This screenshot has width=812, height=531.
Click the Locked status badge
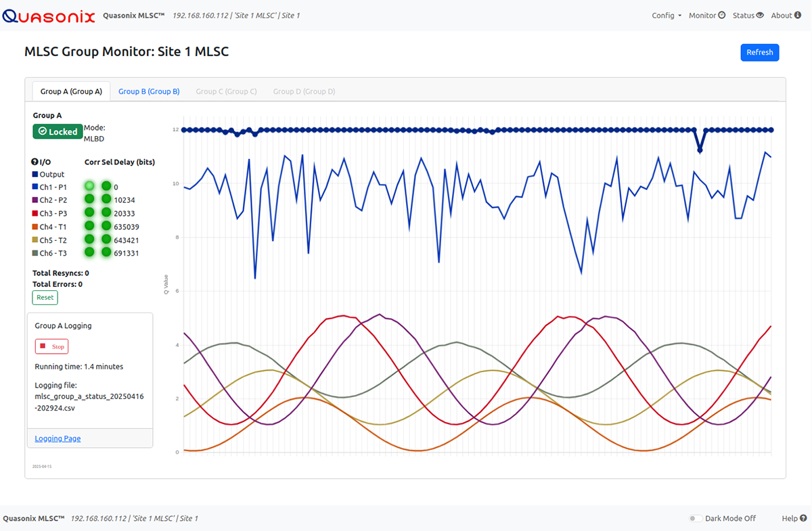(58, 132)
